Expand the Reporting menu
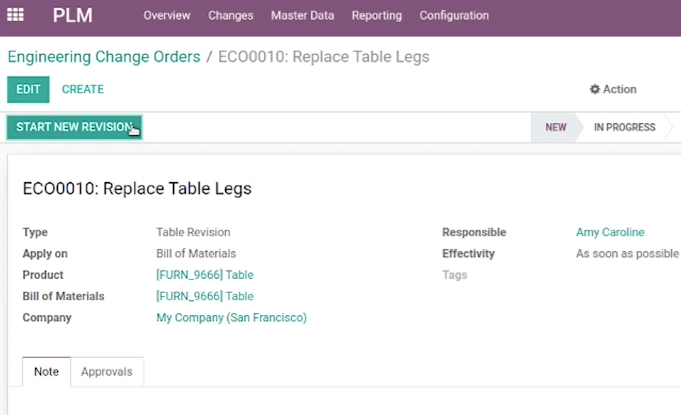The height and width of the screenshot is (415, 681). (377, 16)
